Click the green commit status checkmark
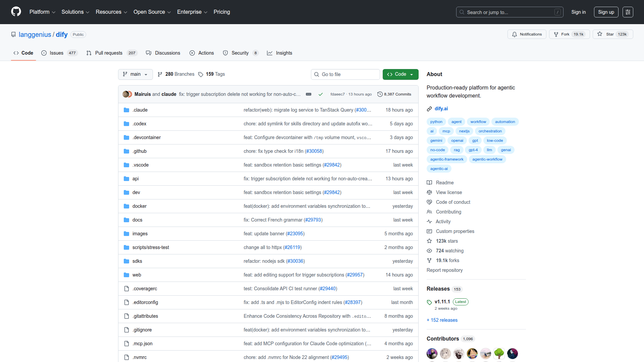This screenshot has width=644, height=362. pos(320,94)
